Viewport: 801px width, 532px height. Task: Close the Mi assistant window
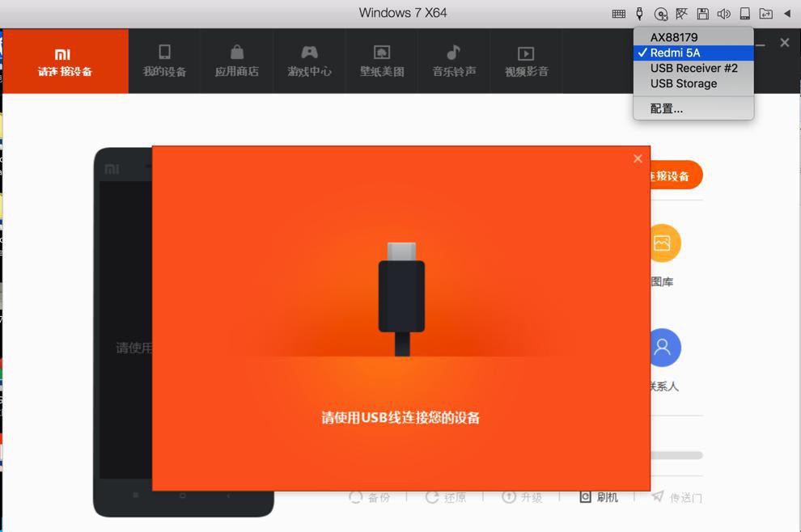pos(785,43)
